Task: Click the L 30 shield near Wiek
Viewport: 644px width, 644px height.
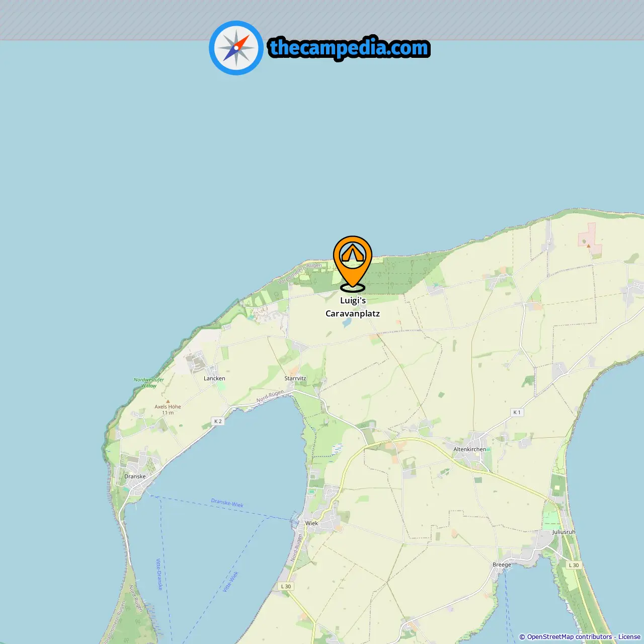Action: [x=286, y=586]
